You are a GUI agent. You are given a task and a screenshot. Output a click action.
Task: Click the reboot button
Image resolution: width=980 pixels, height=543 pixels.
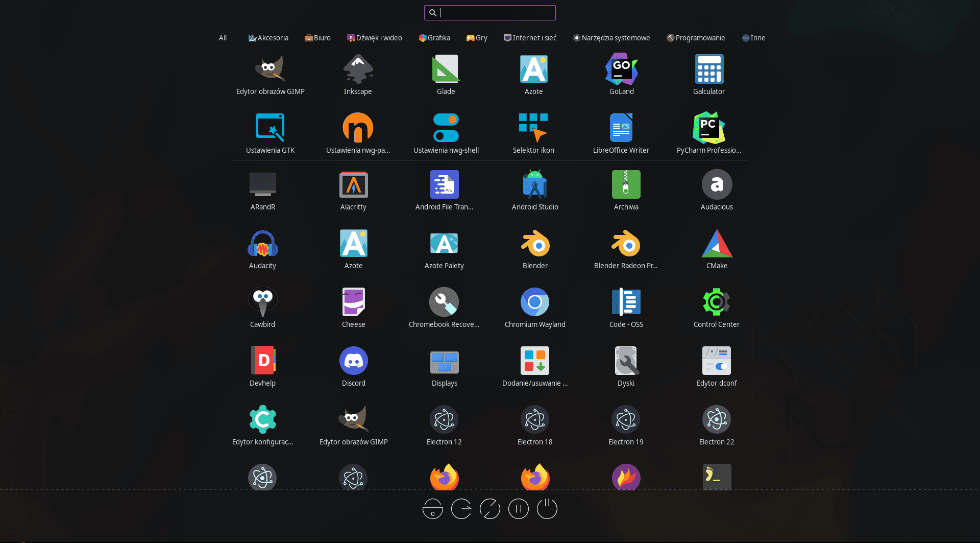pyautogui.click(x=490, y=509)
